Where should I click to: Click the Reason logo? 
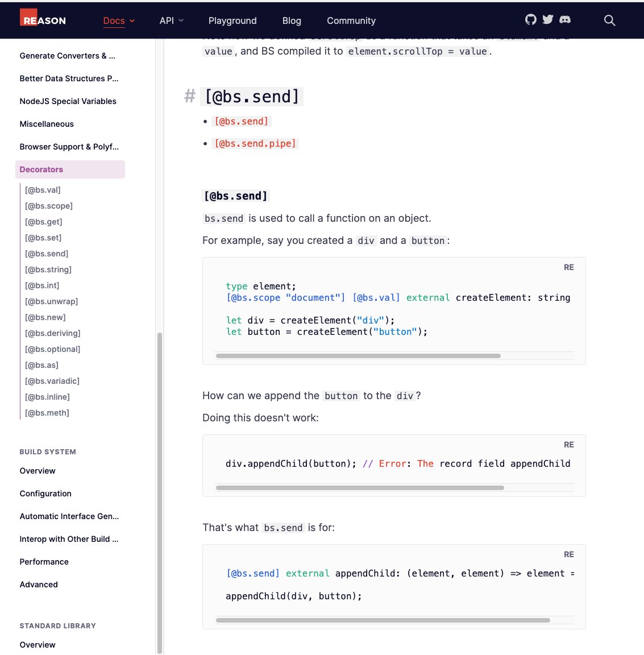click(43, 18)
